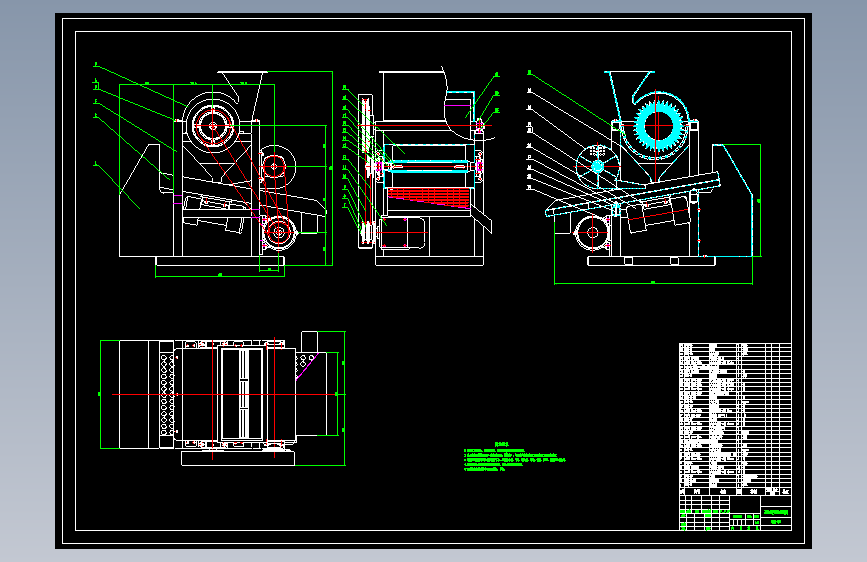
Task: Click the parts list table
Action: (x=735, y=419)
